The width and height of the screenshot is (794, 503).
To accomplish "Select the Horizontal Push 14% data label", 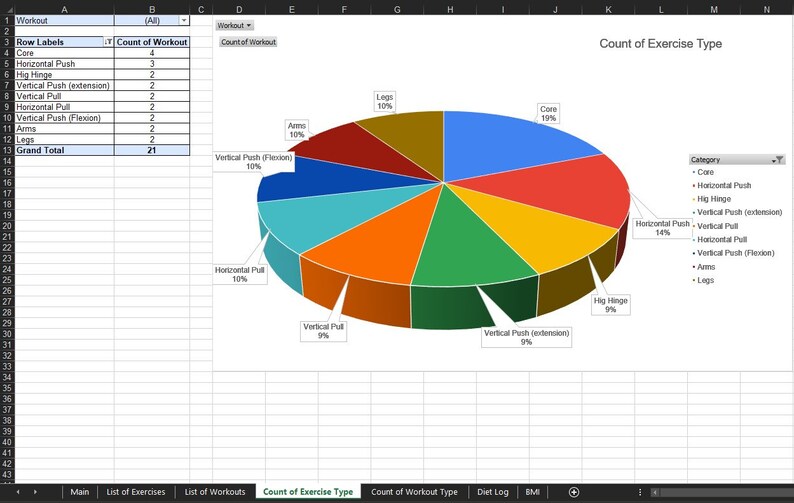I will [662, 228].
